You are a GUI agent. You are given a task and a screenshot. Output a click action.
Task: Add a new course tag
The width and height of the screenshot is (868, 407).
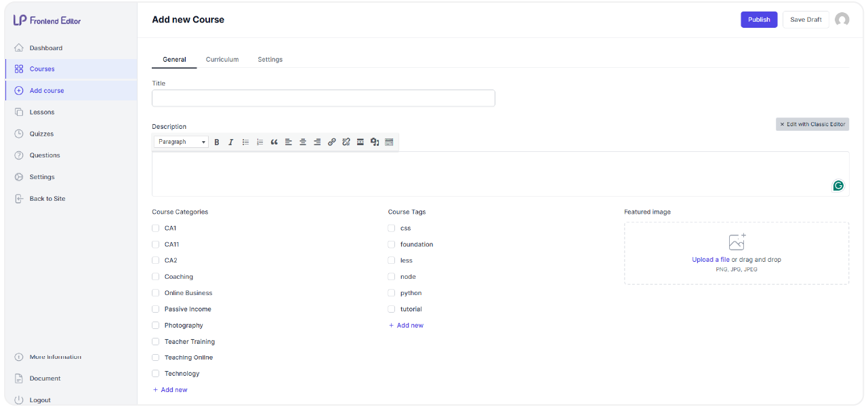tap(406, 325)
